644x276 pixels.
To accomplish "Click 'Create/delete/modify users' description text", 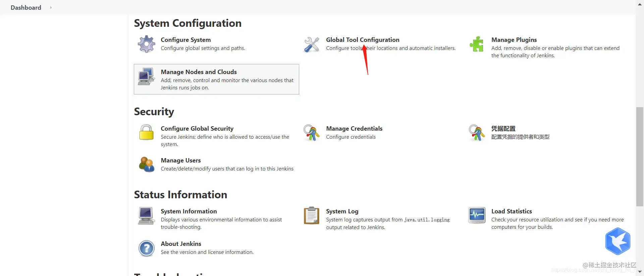I will [227, 169].
